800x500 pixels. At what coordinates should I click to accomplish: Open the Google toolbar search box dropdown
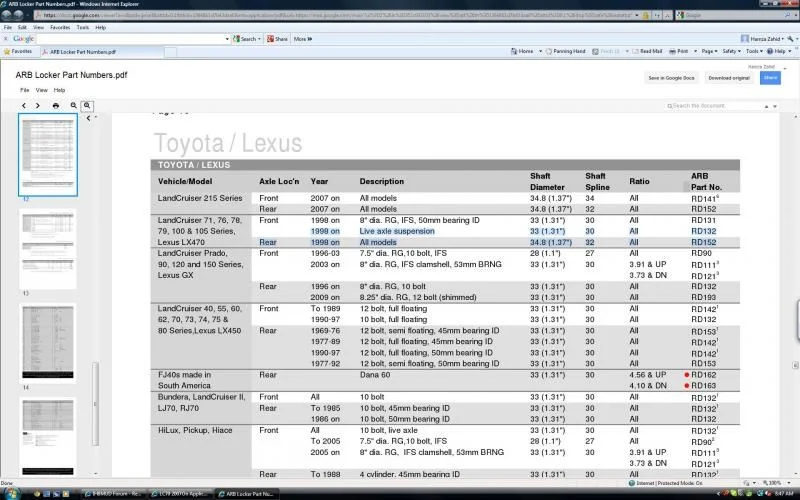(x=227, y=39)
